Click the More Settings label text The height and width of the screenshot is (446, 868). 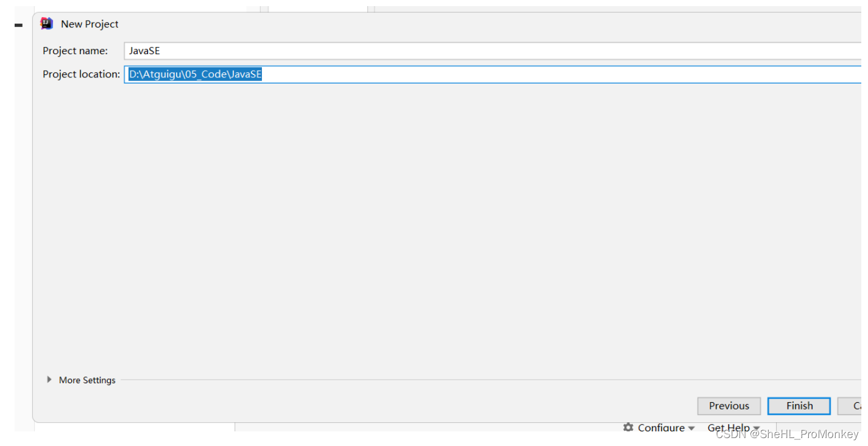(x=87, y=380)
